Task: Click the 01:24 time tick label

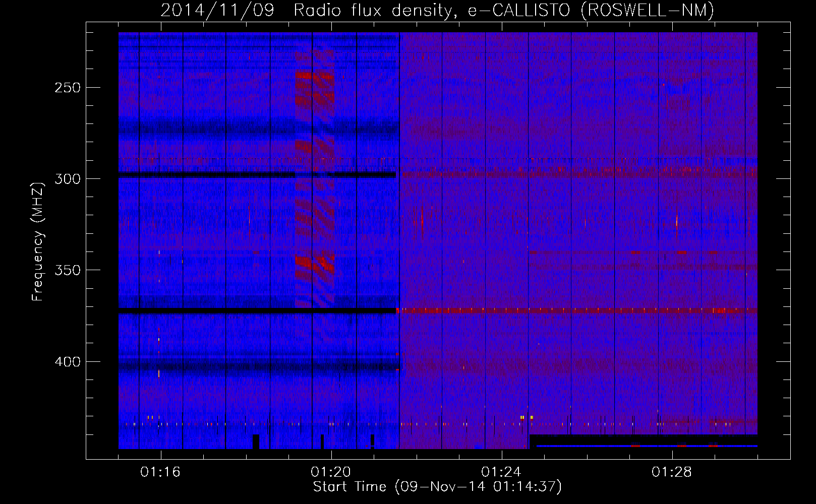Action: tap(501, 472)
